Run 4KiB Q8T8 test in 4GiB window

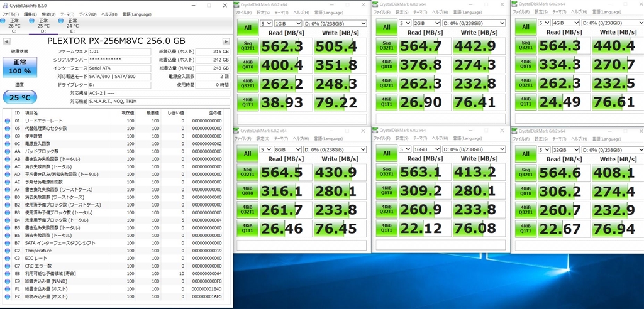pyautogui.click(x=526, y=65)
